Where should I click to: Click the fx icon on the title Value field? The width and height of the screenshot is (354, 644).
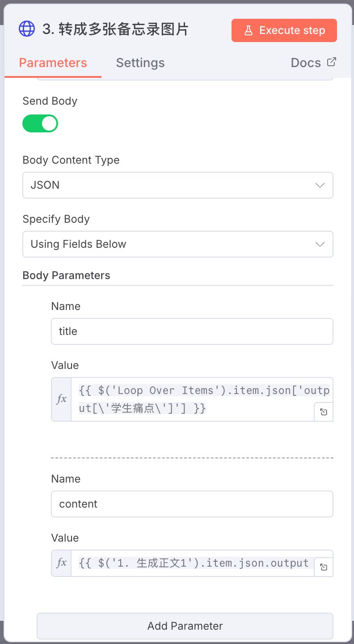click(61, 399)
